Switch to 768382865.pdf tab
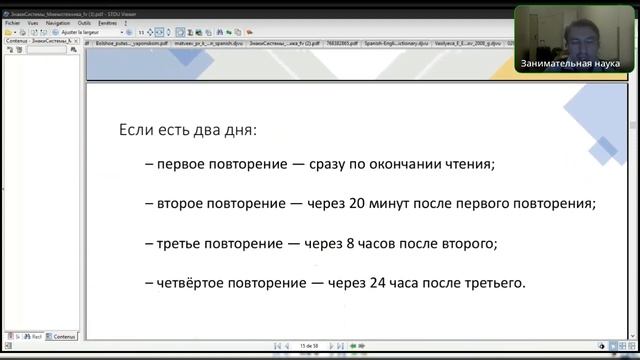640x360 pixels. pyautogui.click(x=342, y=43)
